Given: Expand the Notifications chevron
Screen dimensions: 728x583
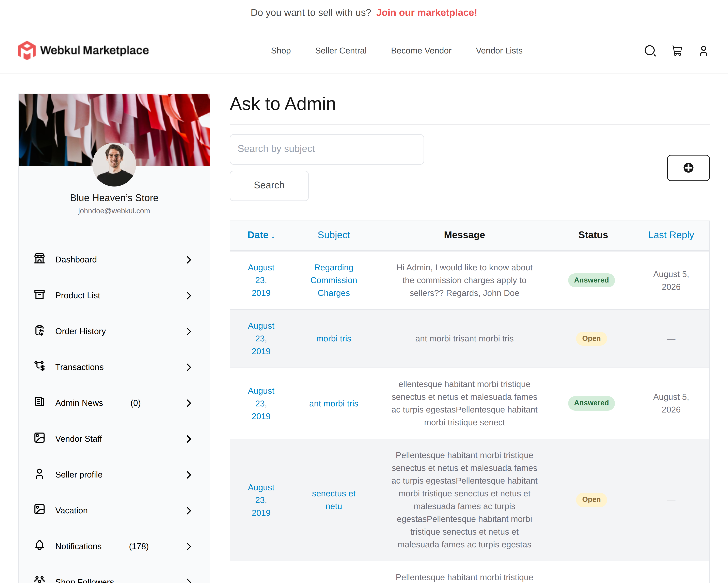Looking at the screenshot, I should tap(189, 547).
